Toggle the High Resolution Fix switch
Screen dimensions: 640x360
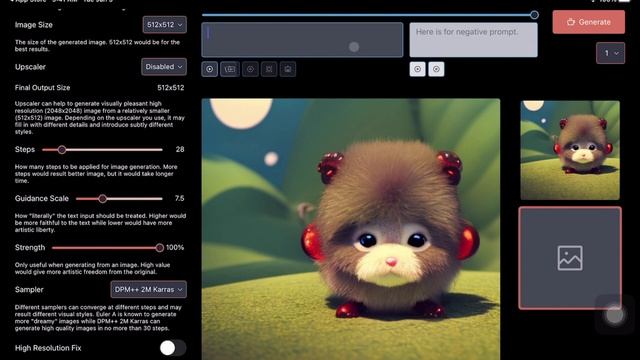[x=173, y=348]
